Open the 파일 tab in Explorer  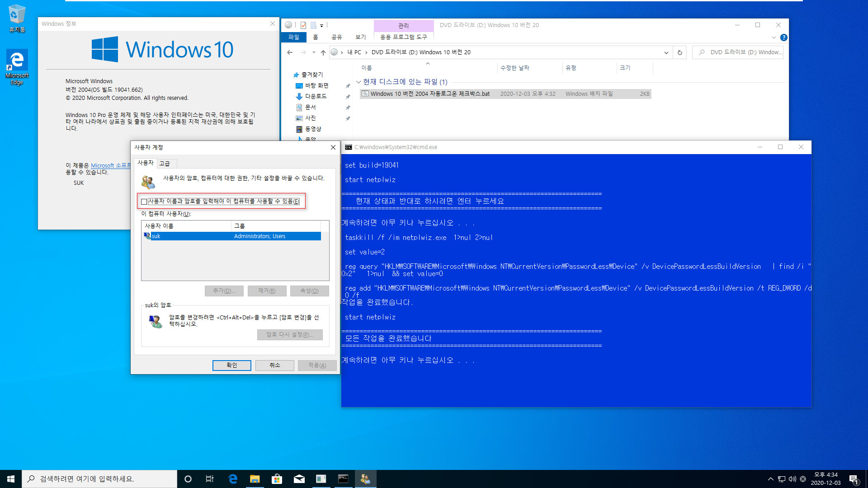click(294, 37)
